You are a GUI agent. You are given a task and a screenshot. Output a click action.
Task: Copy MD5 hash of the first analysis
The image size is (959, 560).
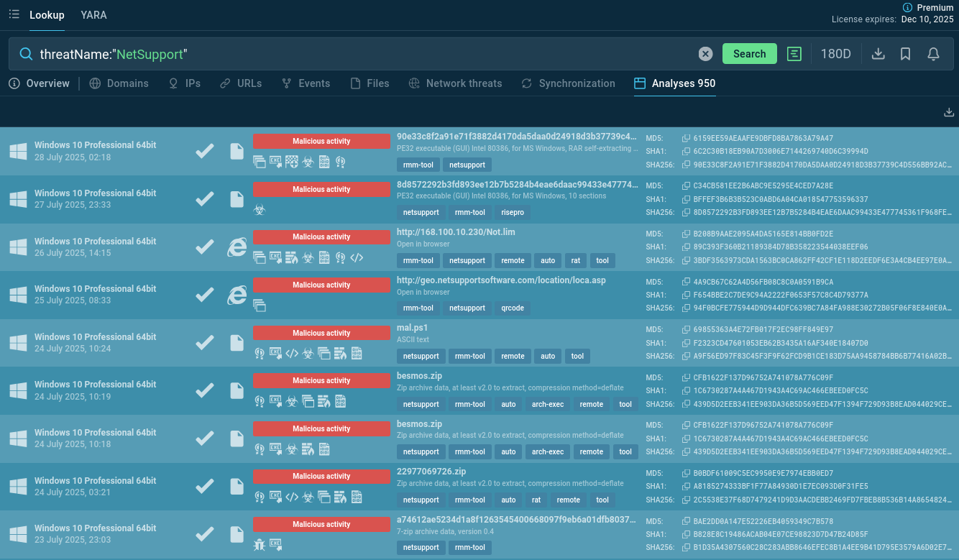point(686,138)
